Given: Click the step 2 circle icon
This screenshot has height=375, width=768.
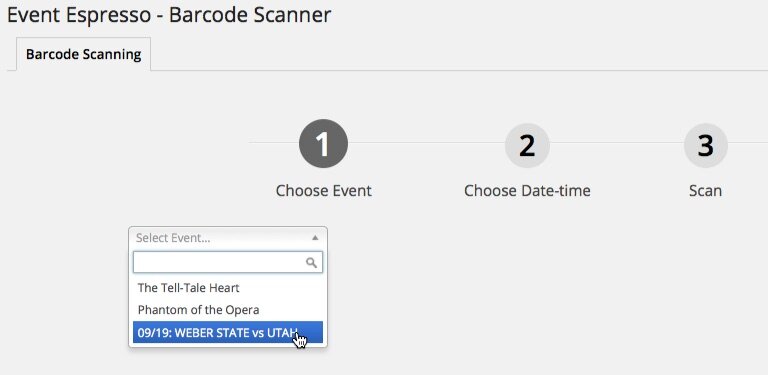Looking at the screenshot, I should (527, 145).
